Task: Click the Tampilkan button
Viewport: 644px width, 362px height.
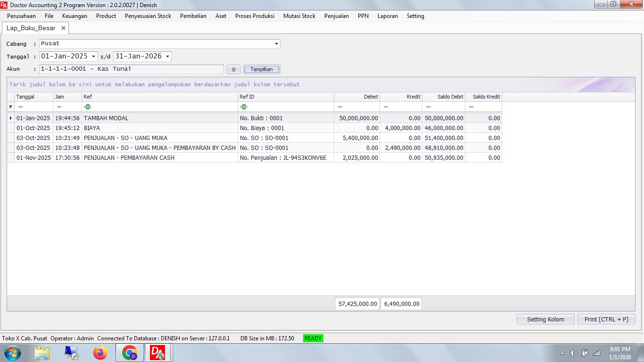Action: (262, 69)
